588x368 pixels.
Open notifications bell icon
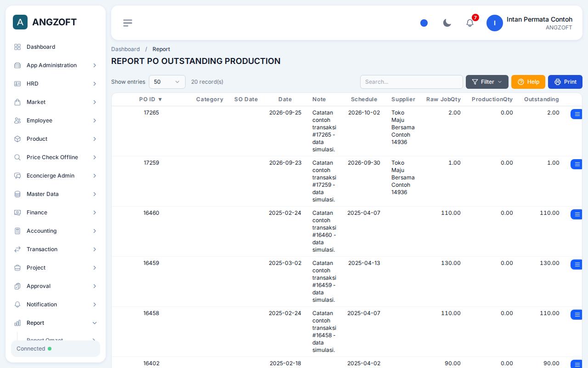click(470, 23)
